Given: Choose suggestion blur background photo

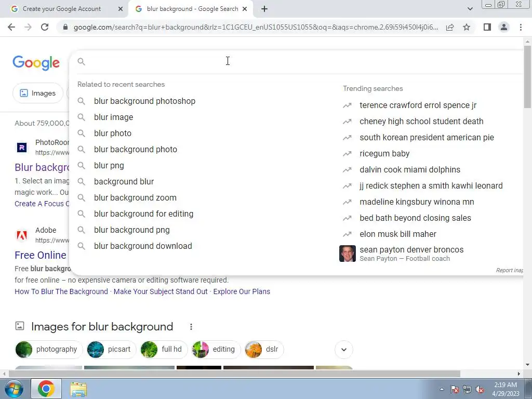Looking at the screenshot, I should click(x=136, y=149).
